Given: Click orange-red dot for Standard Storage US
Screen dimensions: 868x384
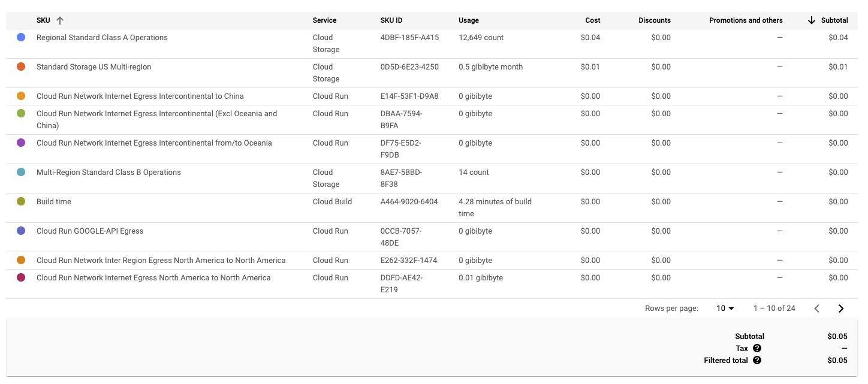Looking at the screenshot, I should coord(21,66).
